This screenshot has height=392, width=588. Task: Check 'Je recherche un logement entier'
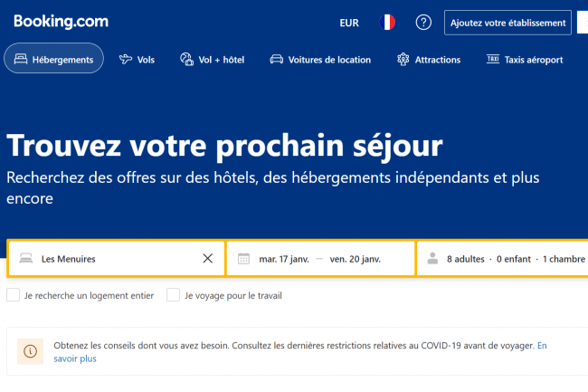point(14,295)
